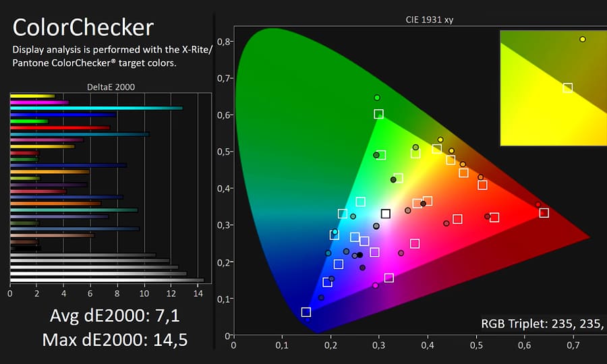Click the measured cyan dot in the gamut
Viewport: 607px width, 364px height.
point(335,231)
